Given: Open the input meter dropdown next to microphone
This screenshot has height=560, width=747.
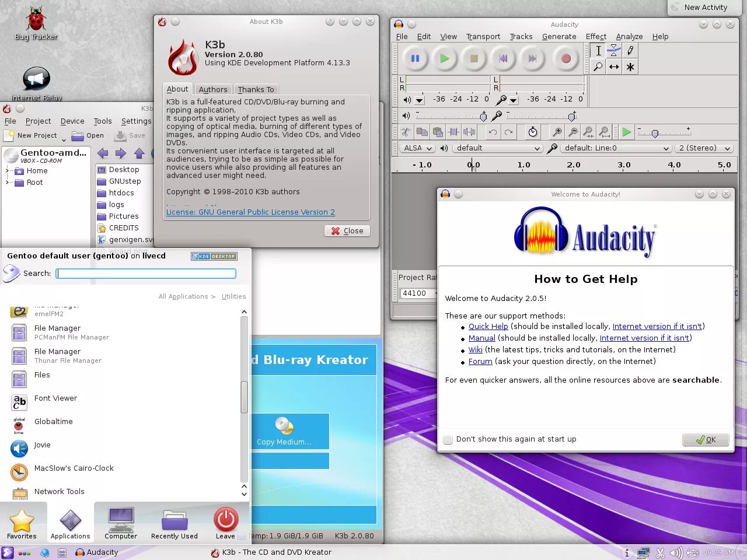Looking at the screenshot, I should click(514, 100).
